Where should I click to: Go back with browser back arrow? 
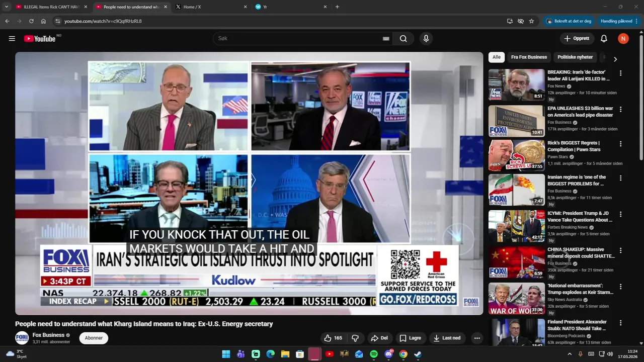pos(7,21)
